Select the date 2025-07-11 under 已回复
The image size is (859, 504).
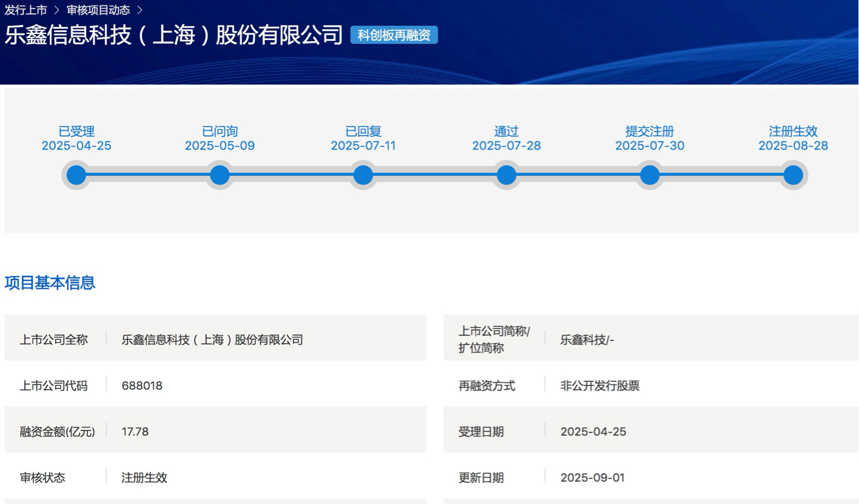pyautogui.click(x=363, y=146)
